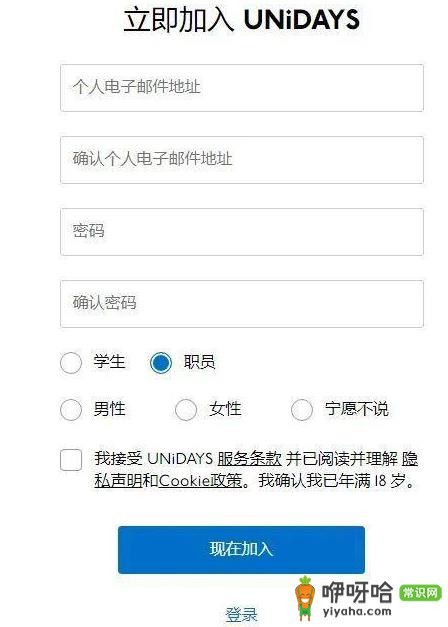Click the 咿呀哈 yiyaha.com logo text
Image resolution: width=448 pixels, height=627 pixels.
(357, 599)
